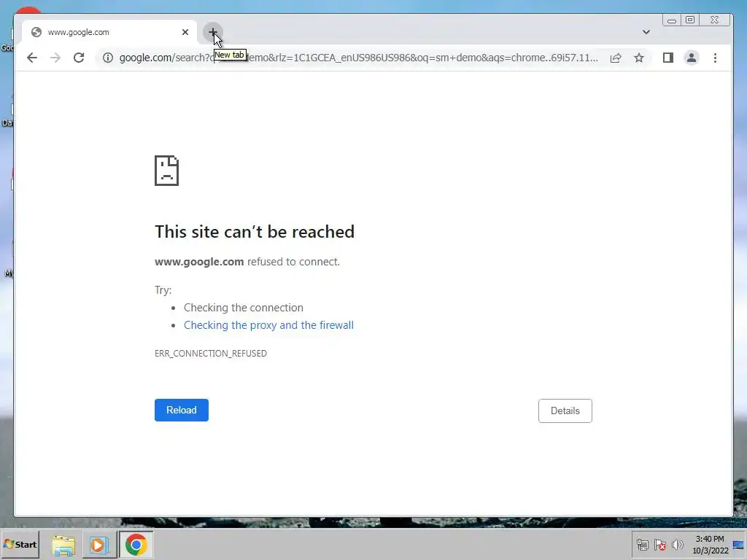
Task: Reload page using toolbar refresh icon
Action: tap(79, 58)
